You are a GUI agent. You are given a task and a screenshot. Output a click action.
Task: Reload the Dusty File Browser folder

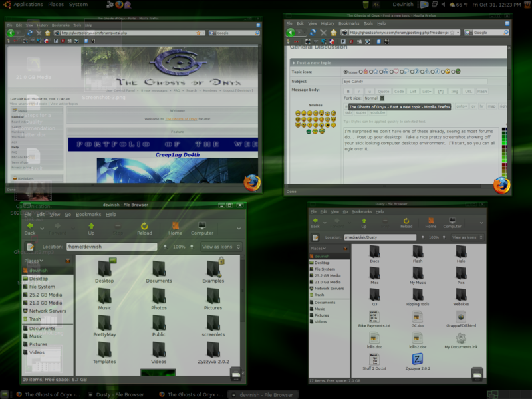[x=406, y=223]
